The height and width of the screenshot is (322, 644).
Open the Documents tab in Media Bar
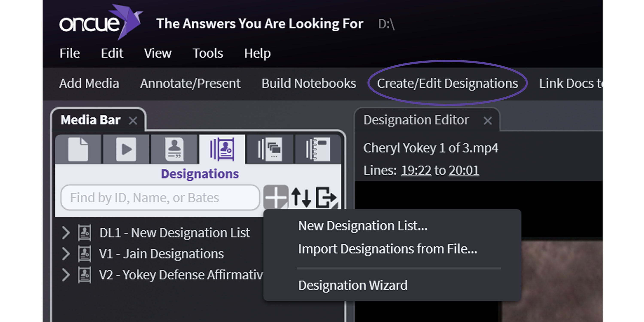78,149
